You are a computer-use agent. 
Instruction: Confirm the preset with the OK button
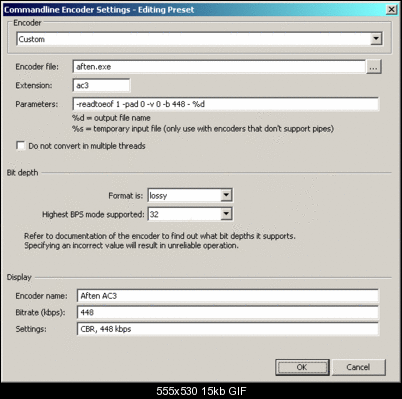point(302,367)
